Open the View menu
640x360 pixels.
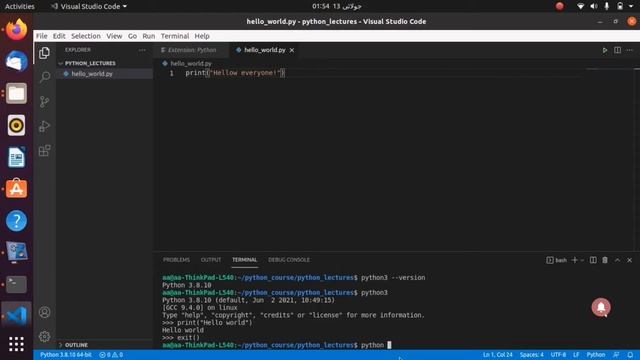[114, 36]
